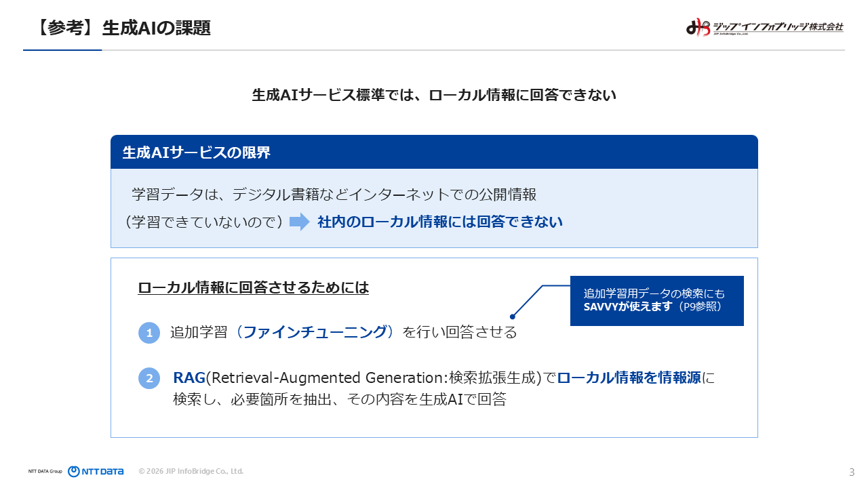Click the JIP InfoBridge company logo
868x488 pixels.
point(765,27)
